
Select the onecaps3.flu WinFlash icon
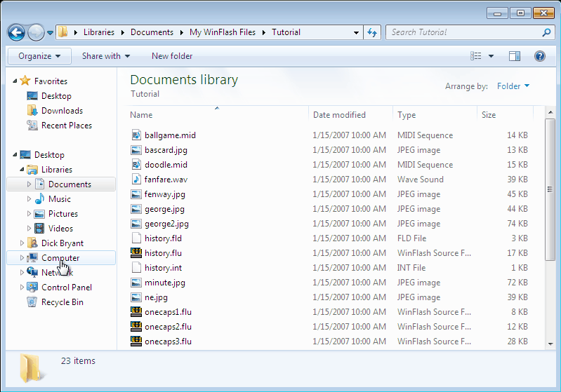pos(136,341)
